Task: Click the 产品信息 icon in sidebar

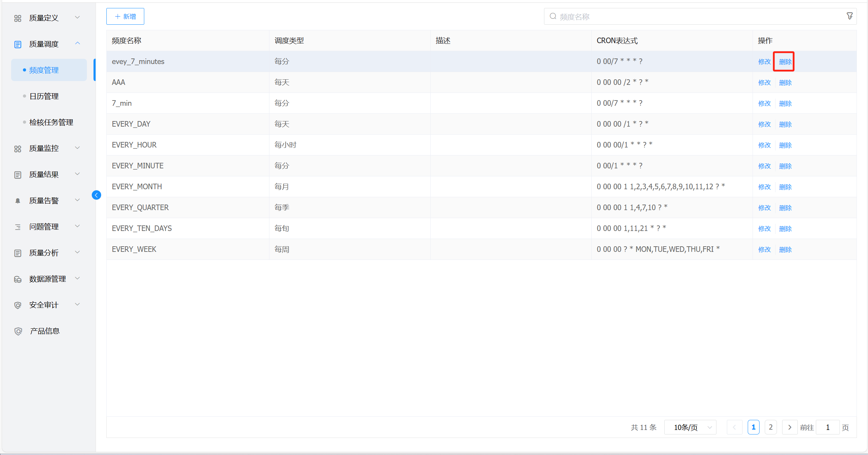Action: [18, 331]
